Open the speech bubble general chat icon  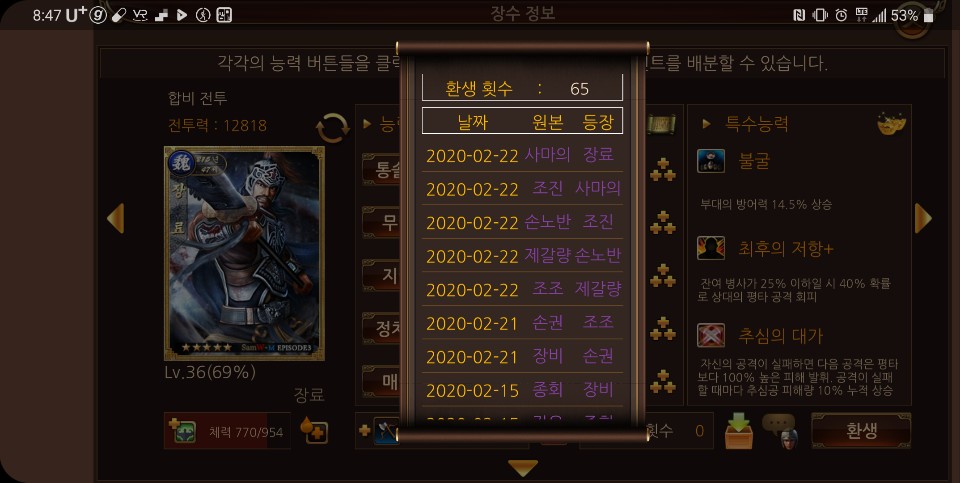pos(781,431)
